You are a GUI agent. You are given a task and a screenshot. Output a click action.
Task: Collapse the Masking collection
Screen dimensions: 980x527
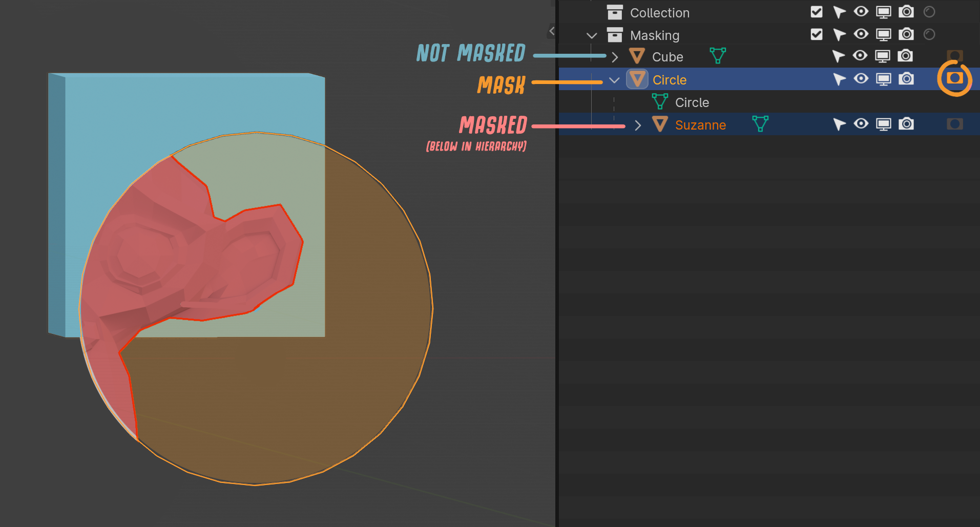pyautogui.click(x=592, y=35)
